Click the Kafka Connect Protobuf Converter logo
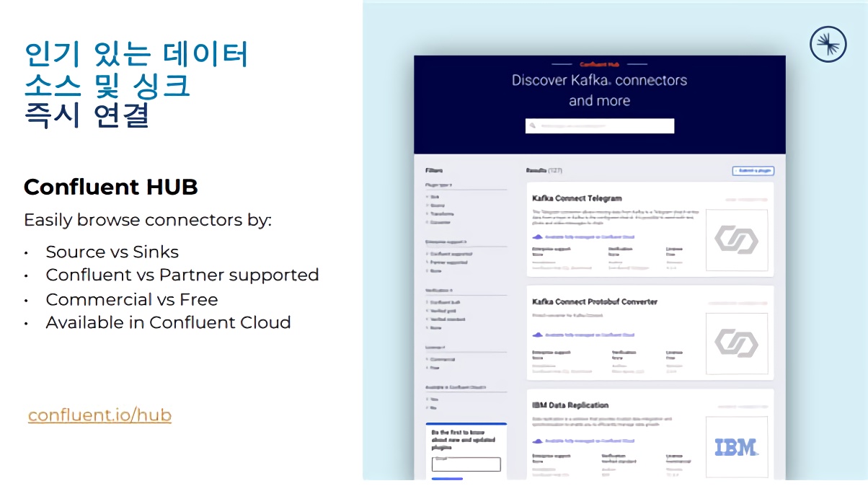 click(x=736, y=343)
